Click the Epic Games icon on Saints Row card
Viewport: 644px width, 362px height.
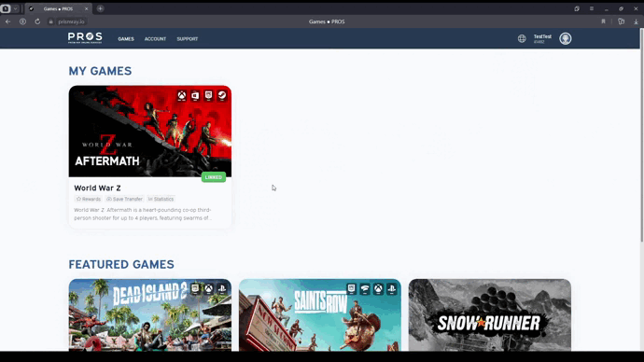[x=351, y=289]
